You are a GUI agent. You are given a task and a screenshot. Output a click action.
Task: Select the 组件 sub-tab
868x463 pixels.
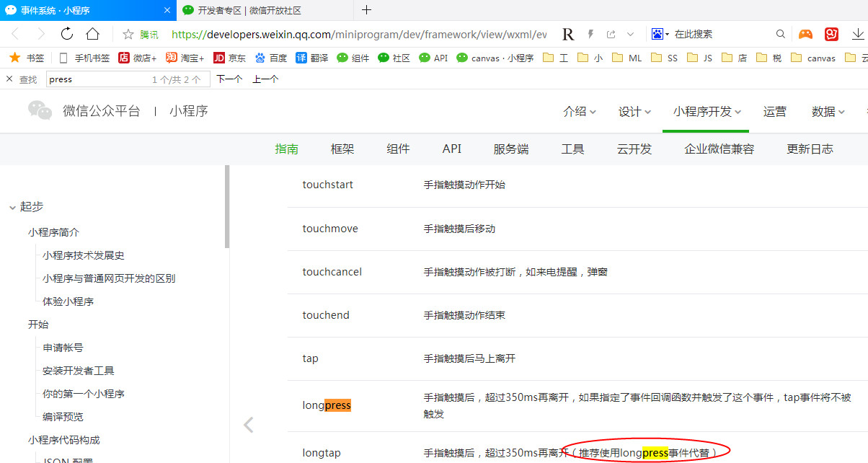coord(398,149)
